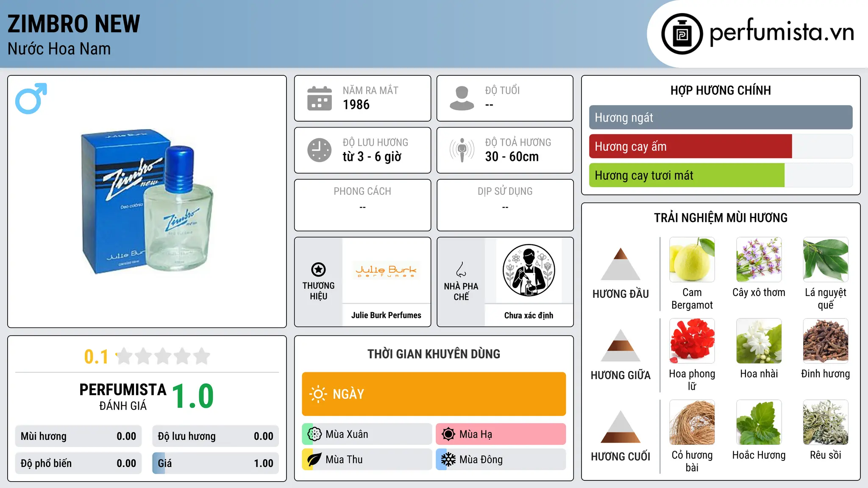
Task: Click the Hương cay tươi mát accord bar
Action: (x=721, y=175)
